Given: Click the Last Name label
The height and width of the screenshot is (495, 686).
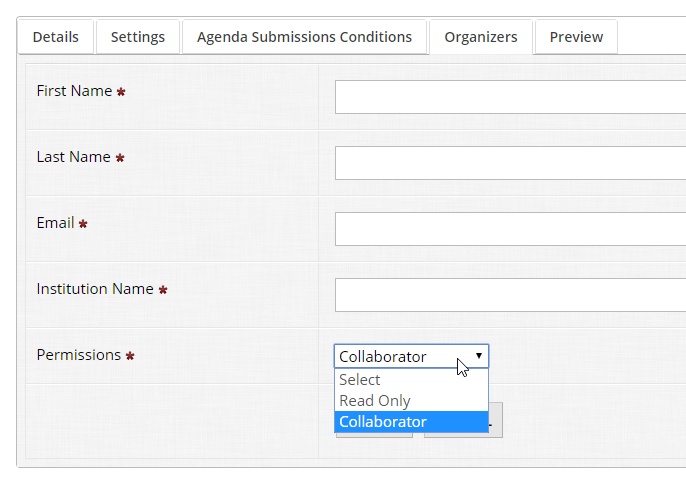Looking at the screenshot, I should [73, 157].
